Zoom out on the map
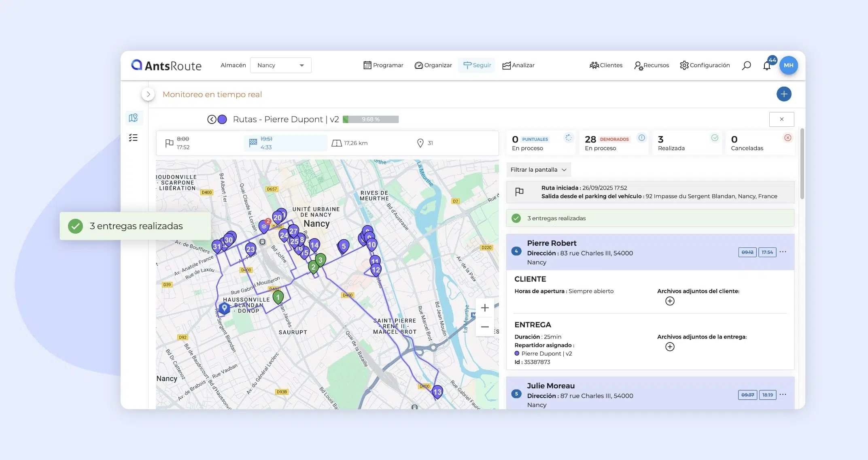868x460 pixels. (x=484, y=327)
